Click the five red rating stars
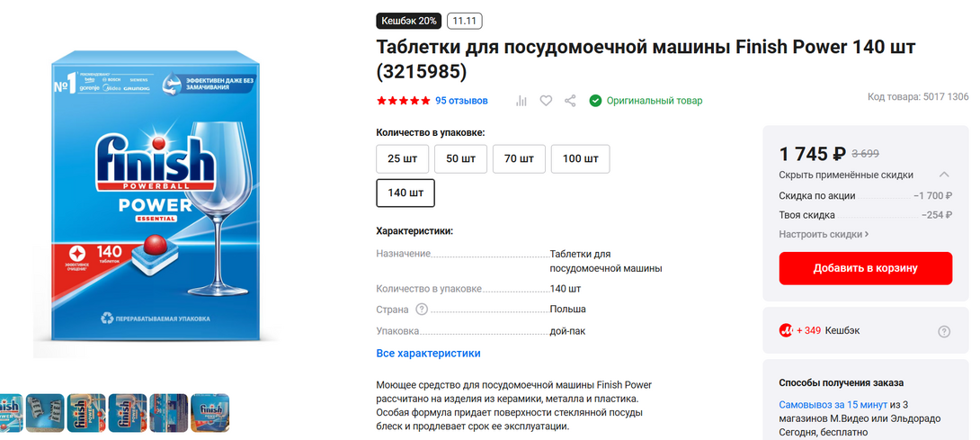Viewport: 980px width, 440px height. tap(403, 101)
